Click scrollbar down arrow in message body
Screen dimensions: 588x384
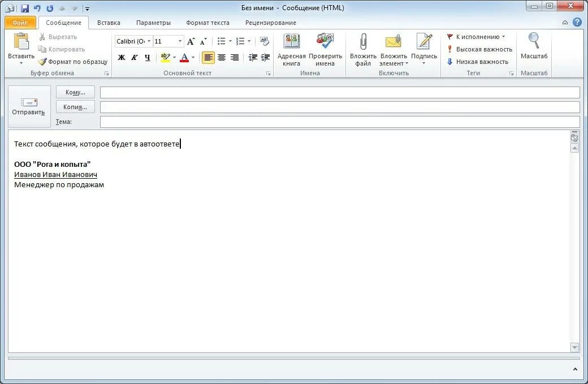point(574,347)
